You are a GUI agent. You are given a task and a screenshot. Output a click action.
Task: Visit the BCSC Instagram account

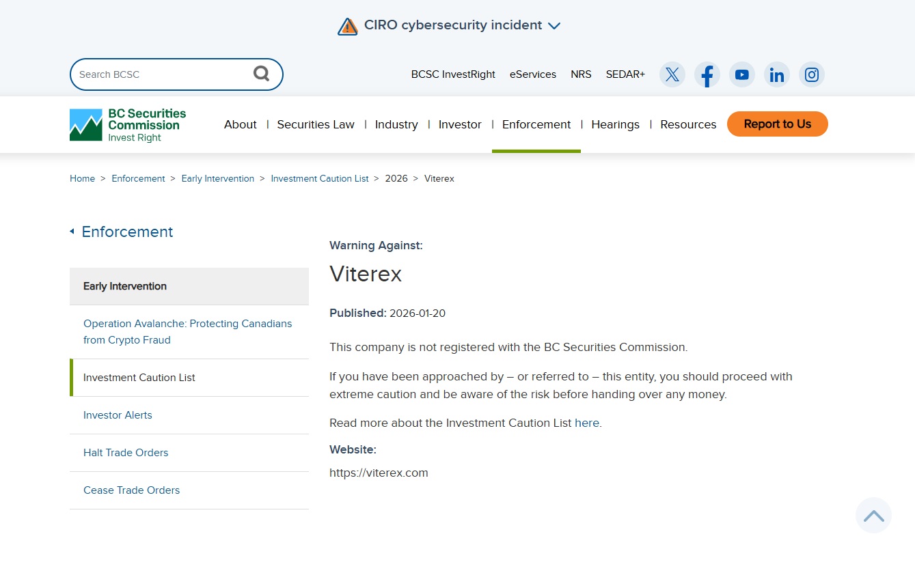[812, 74]
